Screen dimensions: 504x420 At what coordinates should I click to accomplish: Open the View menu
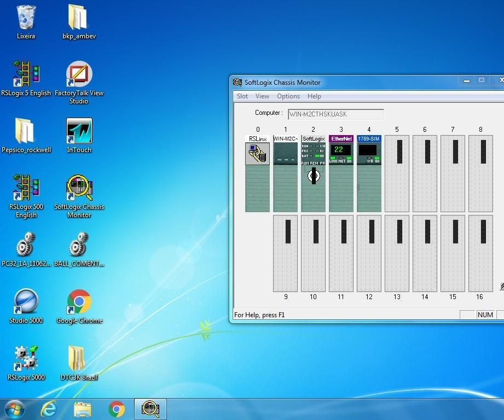(262, 96)
